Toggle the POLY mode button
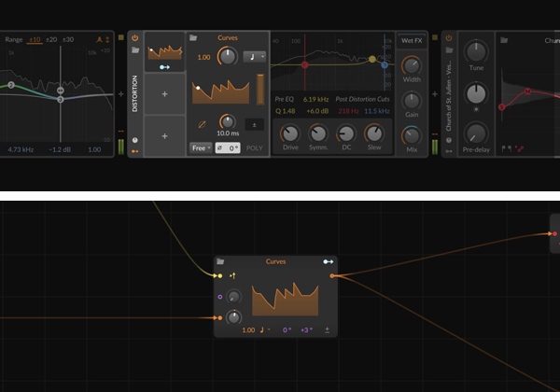This screenshot has height=392, width=560. coord(254,147)
